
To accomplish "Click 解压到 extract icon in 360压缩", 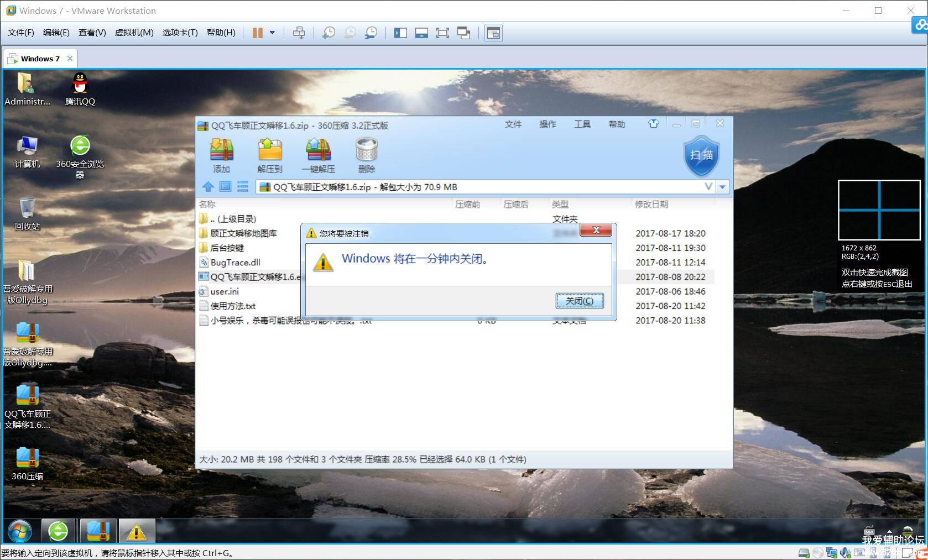I will [x=270, y=155].
